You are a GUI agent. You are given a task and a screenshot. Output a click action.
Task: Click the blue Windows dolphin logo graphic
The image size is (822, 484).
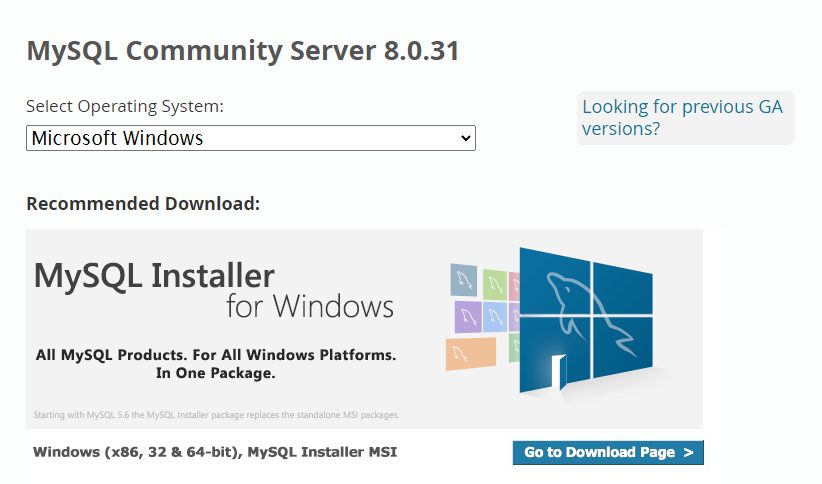pos(586,320)
